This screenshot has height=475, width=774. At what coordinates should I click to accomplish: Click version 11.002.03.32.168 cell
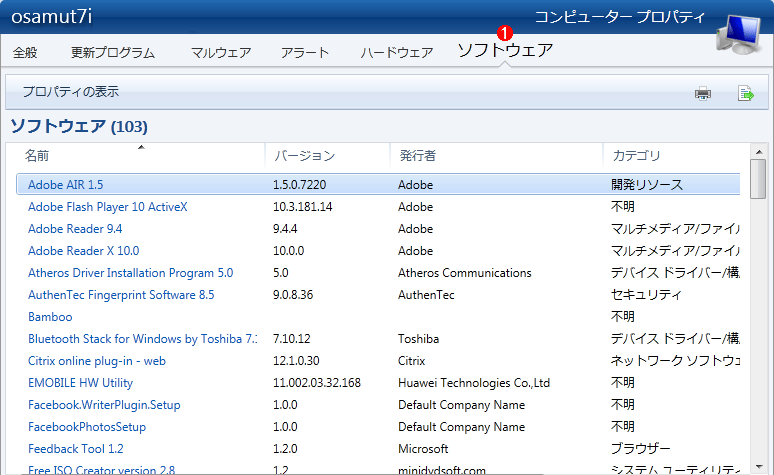click(x=317, y=383)
